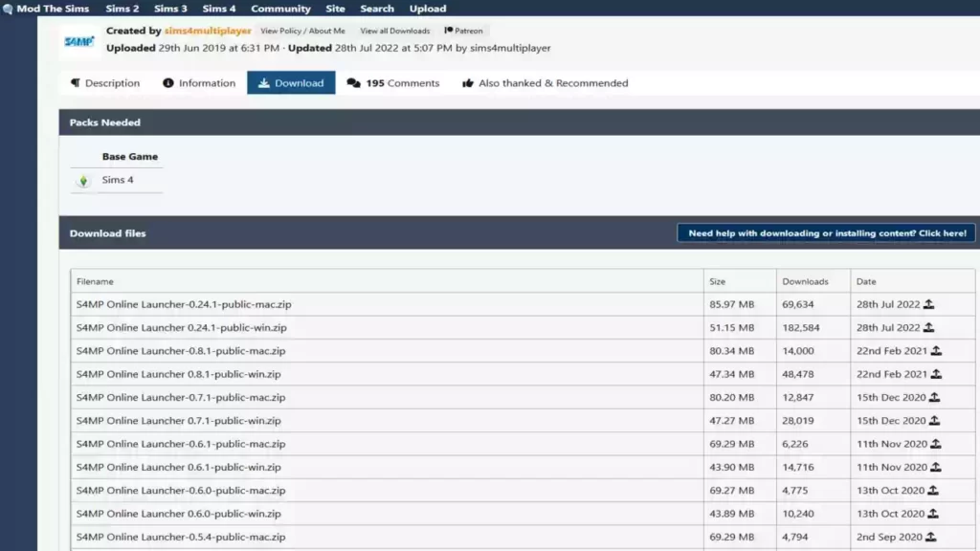Viewport: 980px width, 551px height.
Task: Switch to the Description tab
Action: pos(105,83)
